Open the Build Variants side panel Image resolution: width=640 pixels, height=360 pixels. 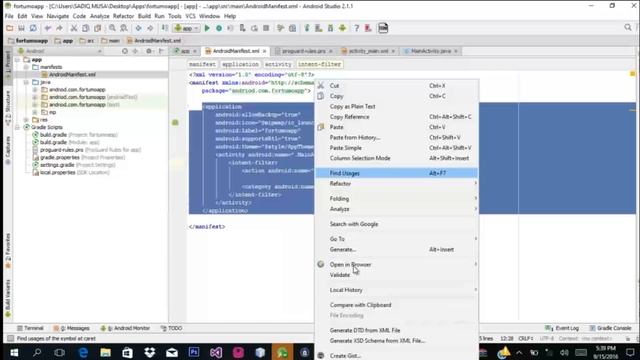[8, 298]
